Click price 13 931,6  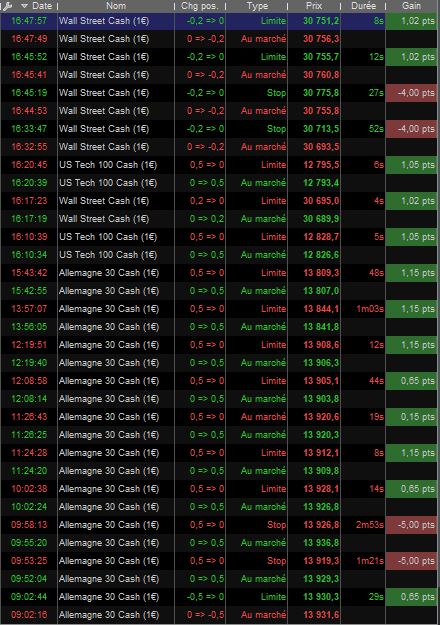click(x=321, y=615)
